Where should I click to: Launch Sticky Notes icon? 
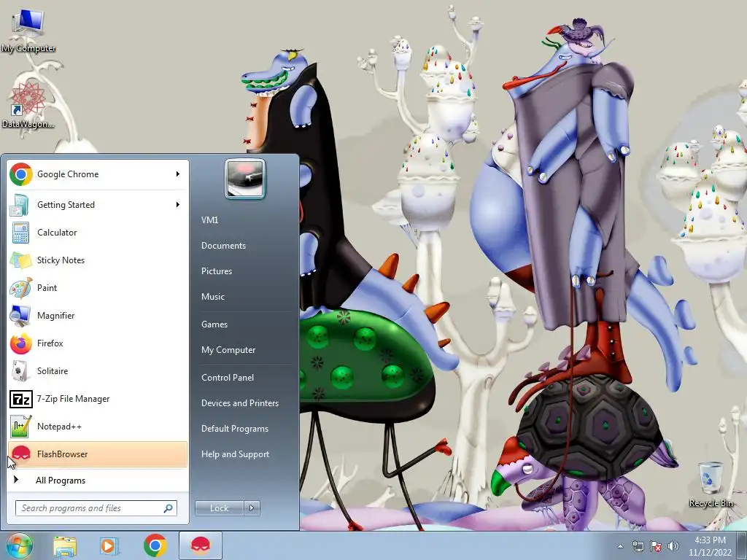21,260
